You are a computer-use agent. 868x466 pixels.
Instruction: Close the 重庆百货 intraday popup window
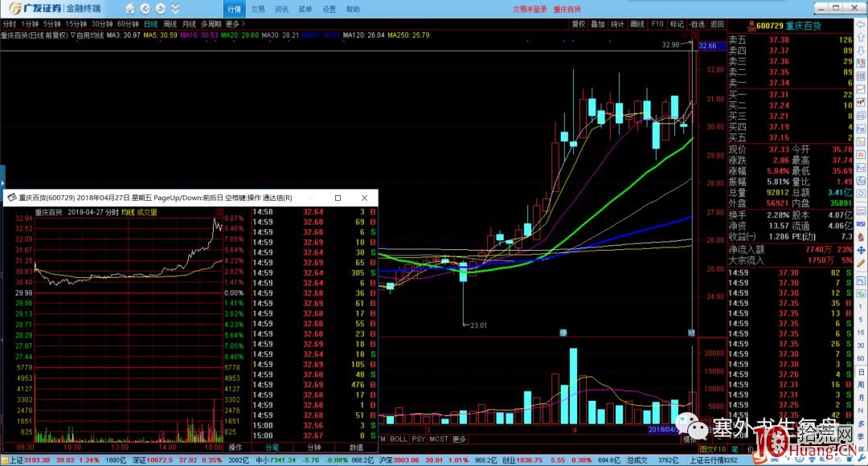pyautogui.click(x=364, y=198)
